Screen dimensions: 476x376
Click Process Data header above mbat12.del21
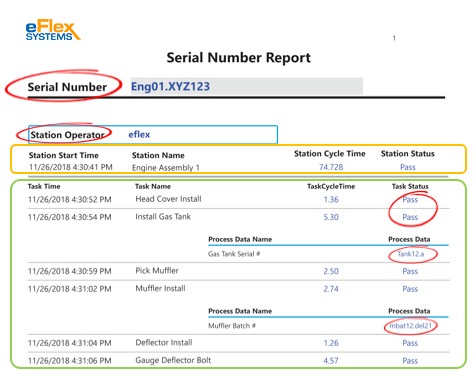tap(409, 311)
